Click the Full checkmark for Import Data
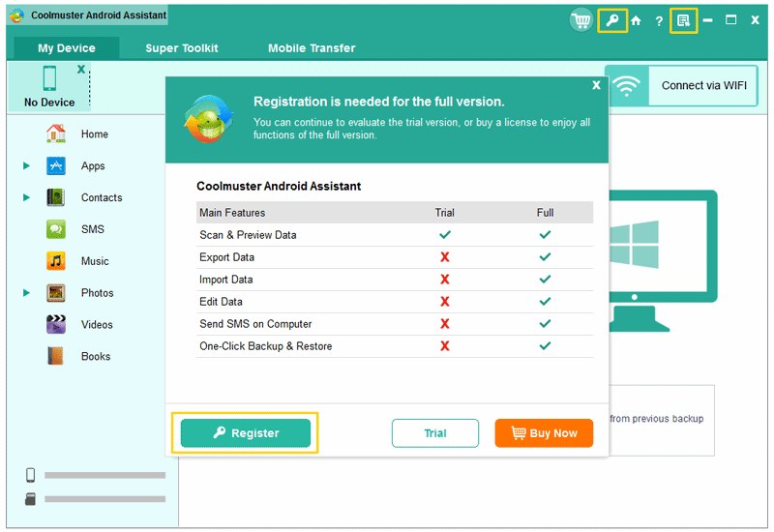 (x=545, y=280)
